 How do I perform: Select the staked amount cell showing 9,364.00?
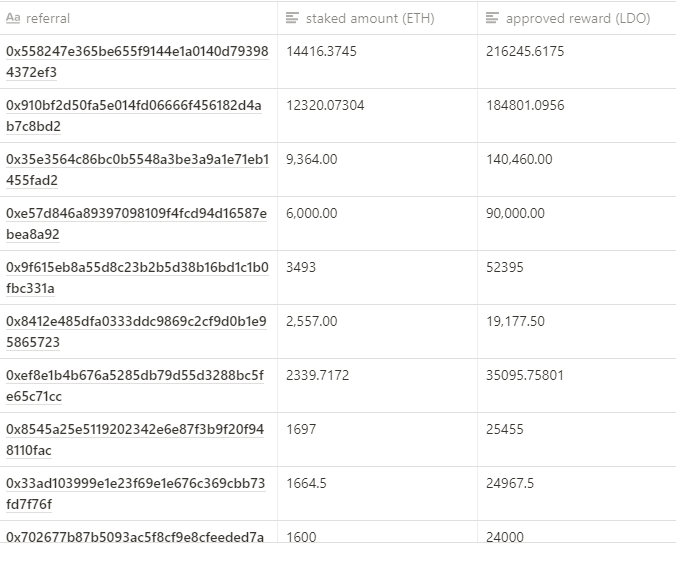tap(377, 169)
